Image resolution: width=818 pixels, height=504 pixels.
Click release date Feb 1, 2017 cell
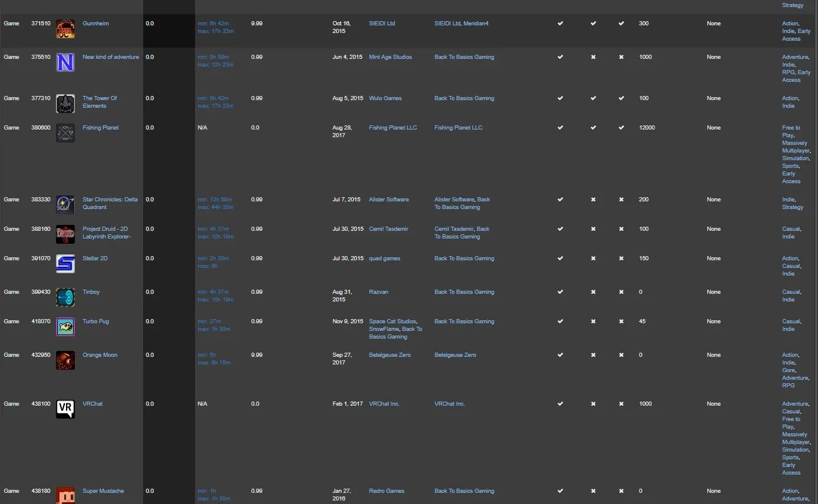pos(348,404)
